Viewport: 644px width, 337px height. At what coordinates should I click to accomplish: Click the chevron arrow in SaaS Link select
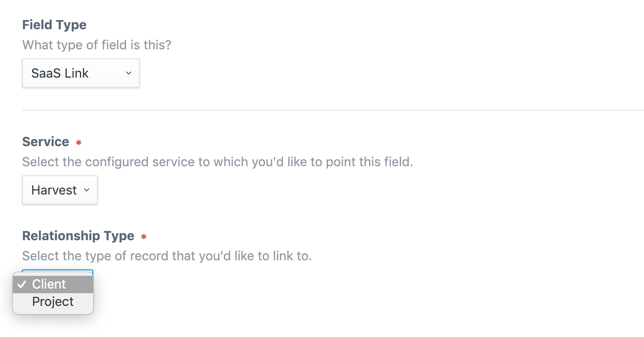(128, 73)
